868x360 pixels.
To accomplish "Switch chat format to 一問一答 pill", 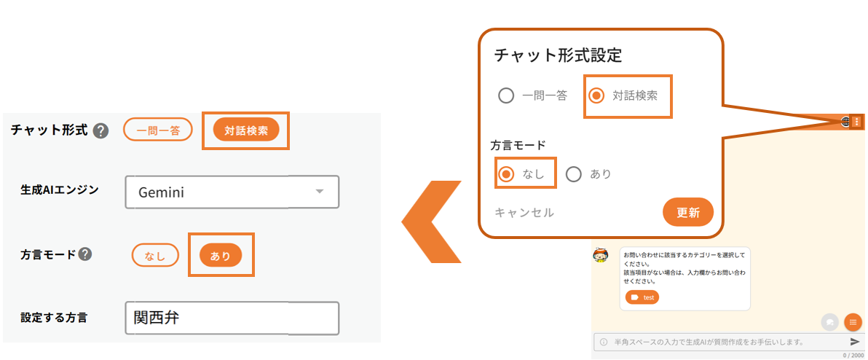I will point(157,130).
